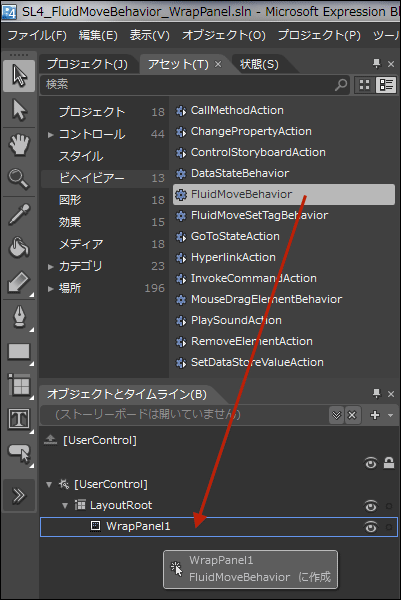Viewport: 401px width, 600px height.
Task: Select the Paint Bucket tool
Action: tap(19, 248)
